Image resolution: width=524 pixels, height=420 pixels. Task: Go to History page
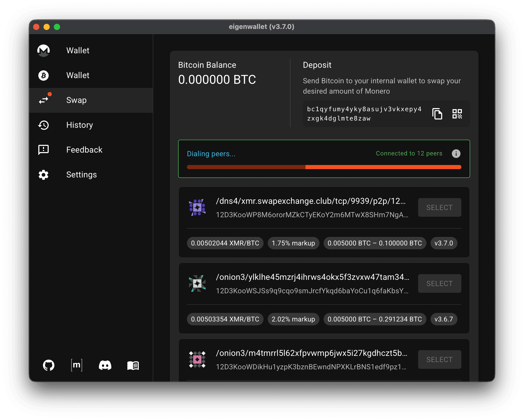coord(79,125)
